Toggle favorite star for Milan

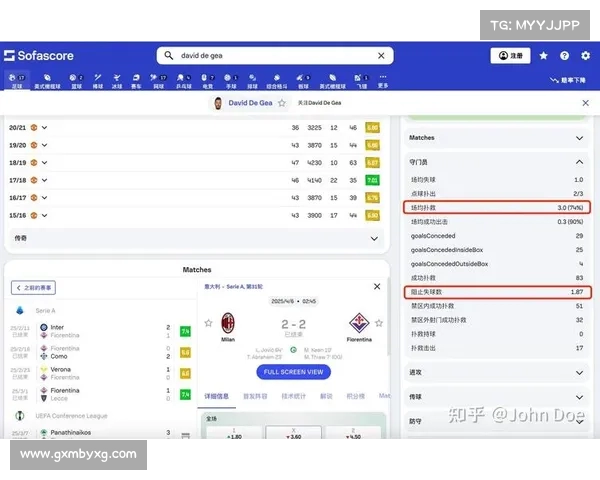point(209,323)
